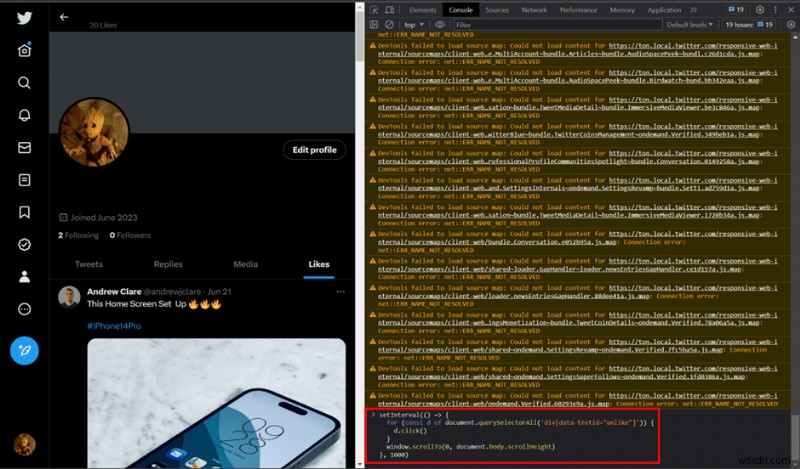Click the 19 Issues link in console toolbar
This screenshot has height=469, width=800.
749,24
